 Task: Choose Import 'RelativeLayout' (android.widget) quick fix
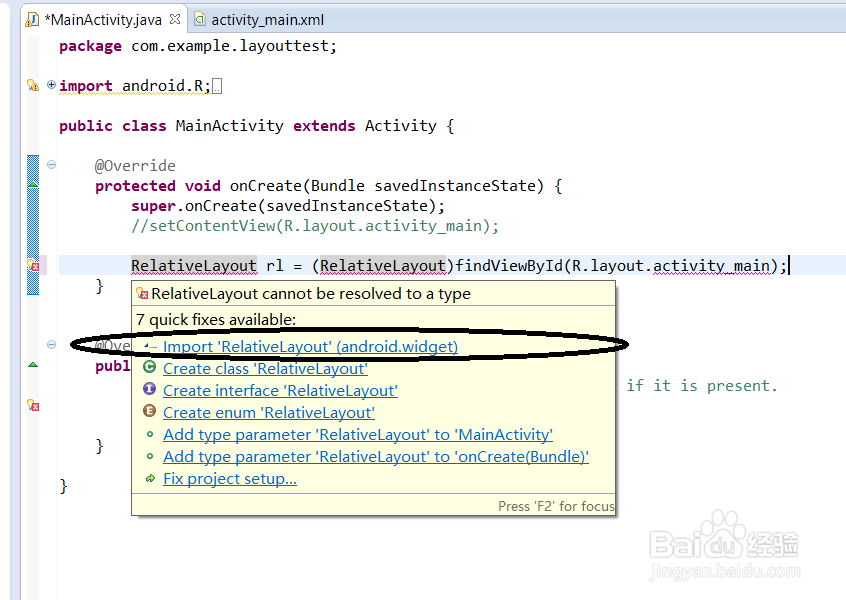click(x=310, y=346)
